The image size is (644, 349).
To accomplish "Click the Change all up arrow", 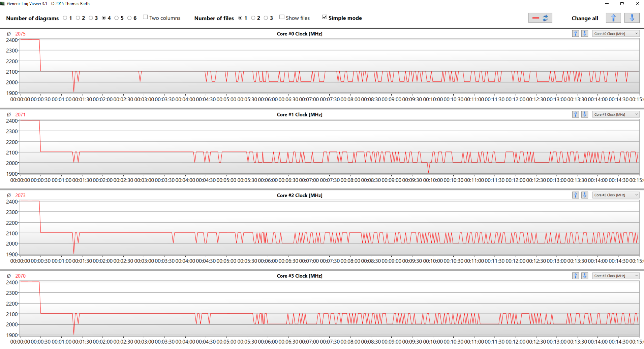I will 613,18.
